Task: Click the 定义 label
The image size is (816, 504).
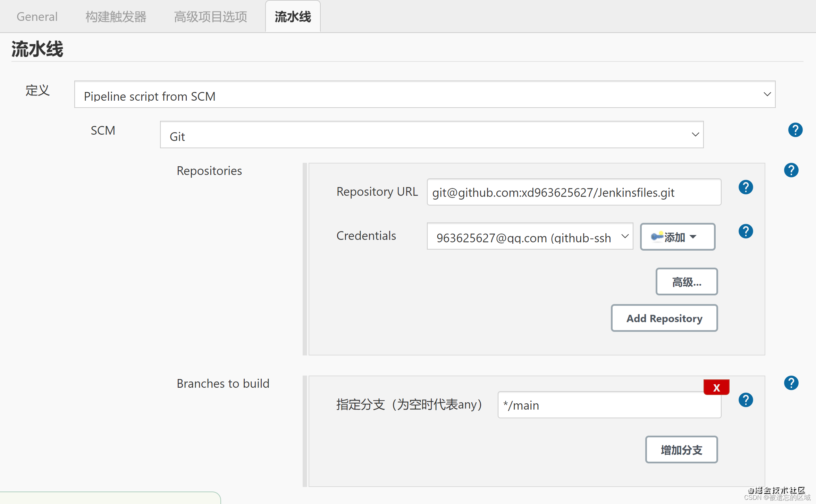Action: [37, 91]
